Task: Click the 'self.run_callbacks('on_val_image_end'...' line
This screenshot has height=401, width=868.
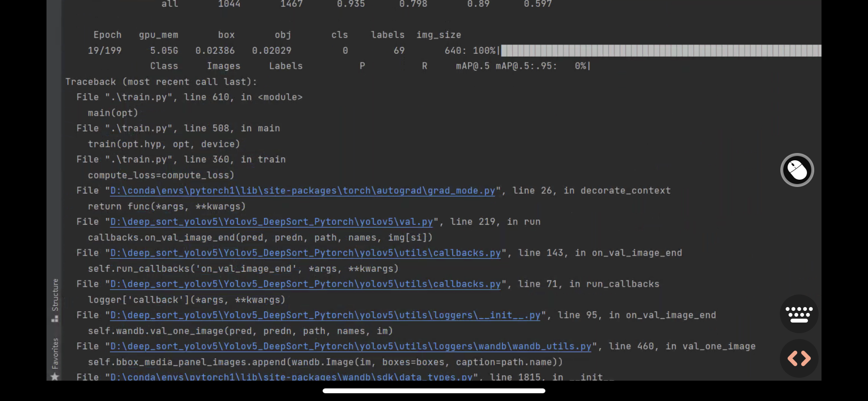Action: pyautogui.click(x=243, y=269)
